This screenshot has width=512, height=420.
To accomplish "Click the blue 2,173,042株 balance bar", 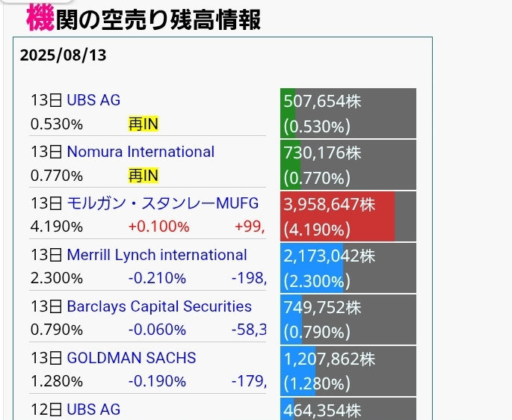I will coord(348,268).
